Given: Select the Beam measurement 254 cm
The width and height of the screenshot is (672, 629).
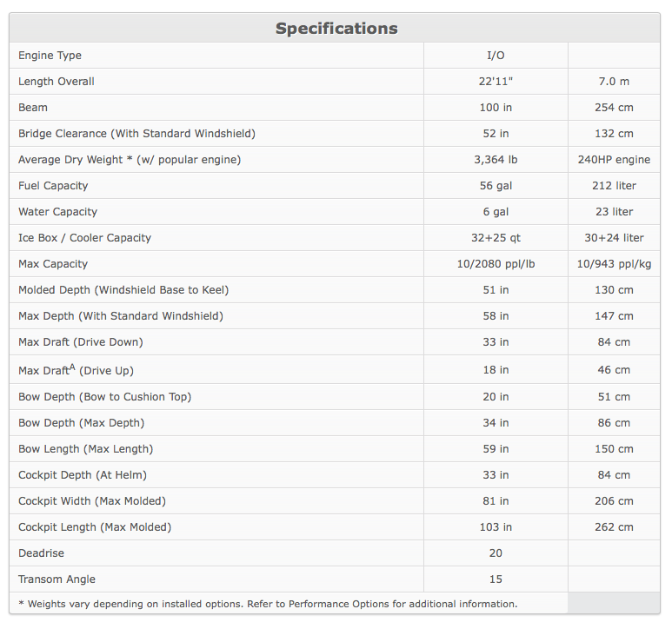Looking at the screenshot, I should 614,108.
